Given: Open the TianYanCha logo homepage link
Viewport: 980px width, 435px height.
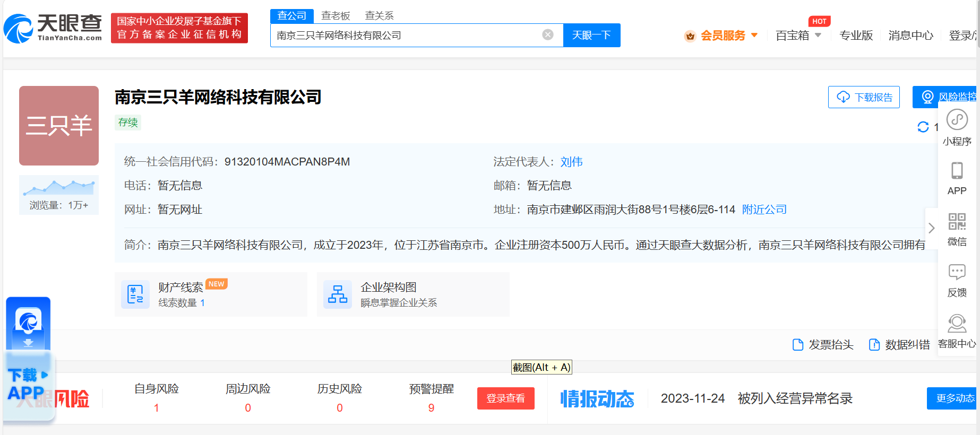Looking at the screenshot, I should click(53, 28).
